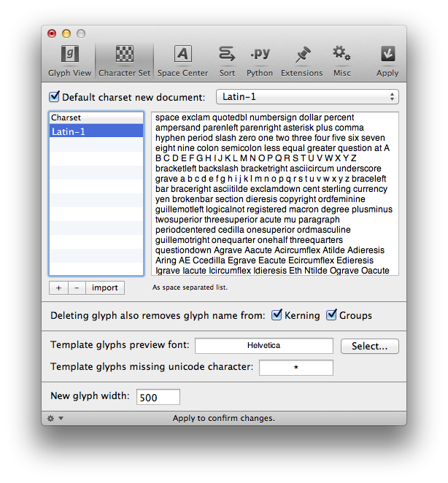
Task: Remove charset with the minus button
Action: (x=77, y=287)
